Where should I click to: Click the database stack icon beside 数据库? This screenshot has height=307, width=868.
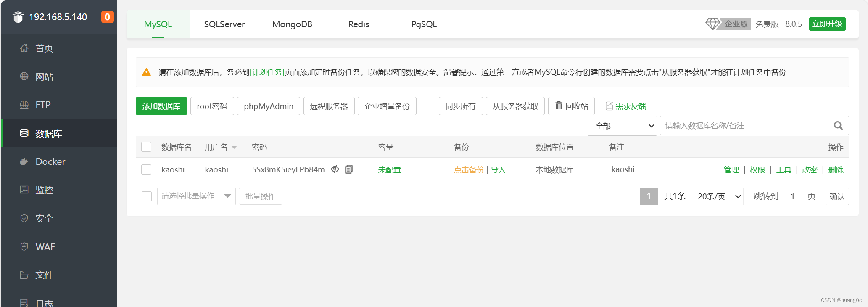[24, 133]
